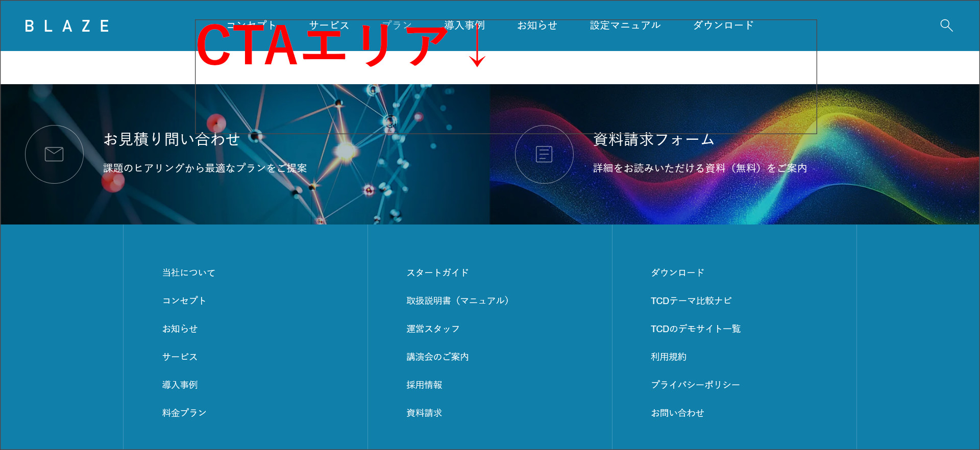
Task: Open 当社について footer link
Action: click(189, 273)
